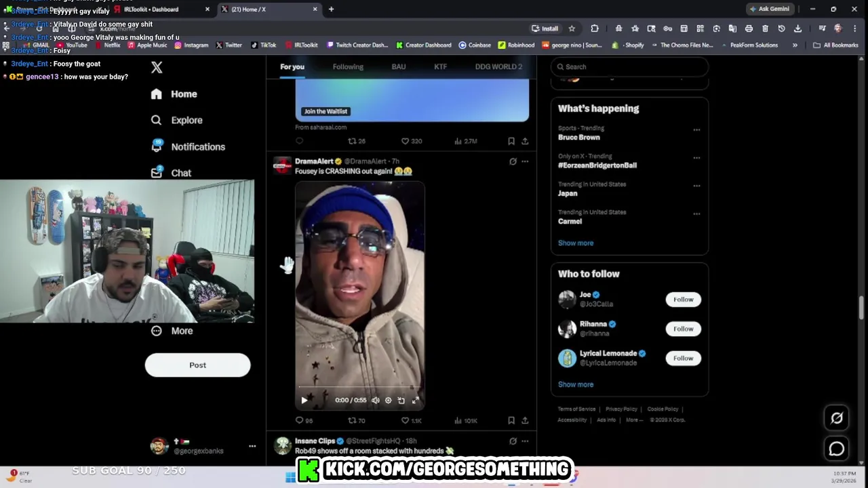868x488 pixels.
Task: Show more under Who to follow
Action: (x=576, y=384)
